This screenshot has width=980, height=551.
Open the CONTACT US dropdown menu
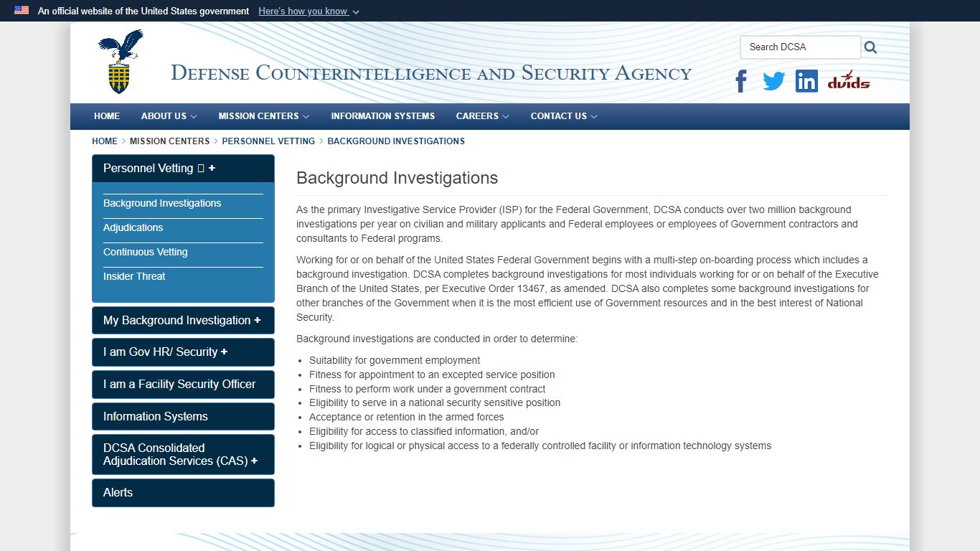[564, 116]
